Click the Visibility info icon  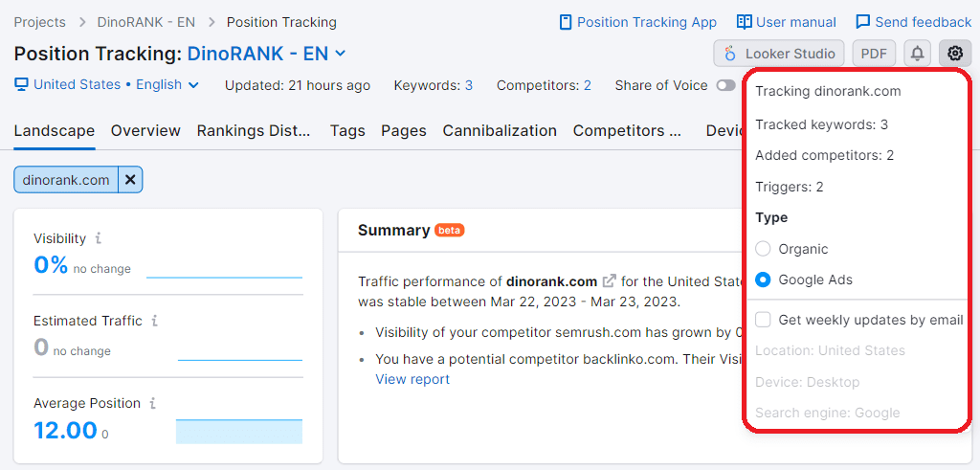(x=99, y=238)
